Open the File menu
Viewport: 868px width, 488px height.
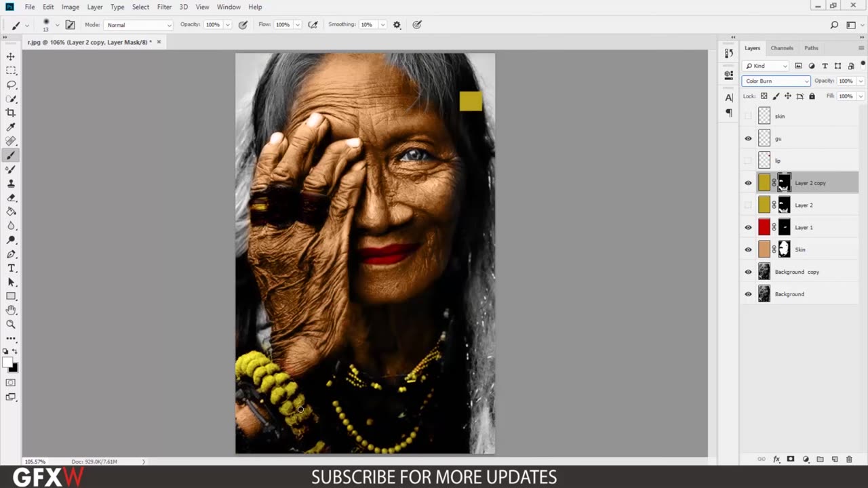tap(30, 7)
